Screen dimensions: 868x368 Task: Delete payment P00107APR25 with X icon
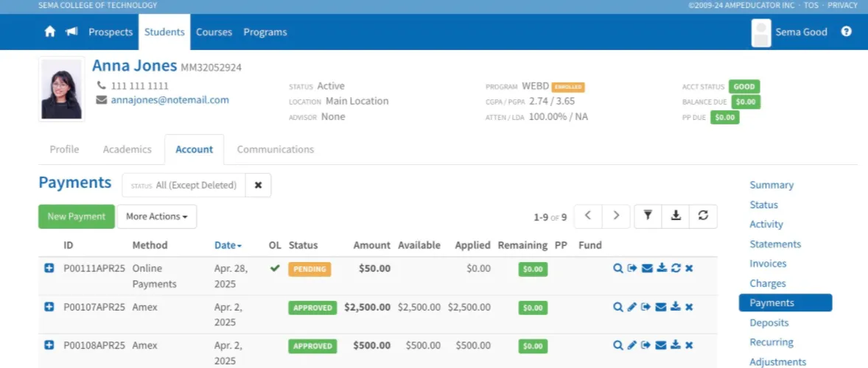point(689,307)
